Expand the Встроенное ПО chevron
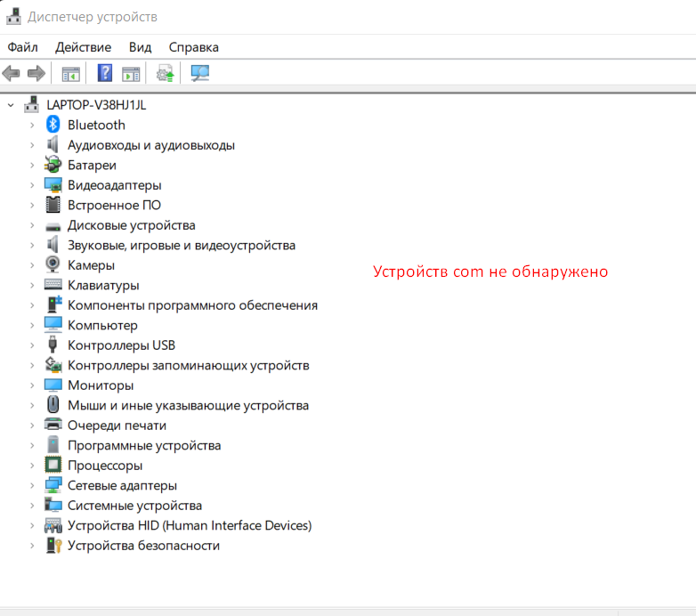This screenshot has width=696, height=616. [32, 205]
